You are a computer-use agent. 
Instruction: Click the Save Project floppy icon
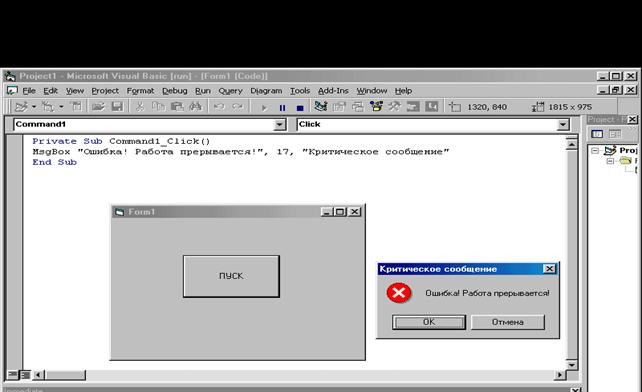tap(117, 107)
